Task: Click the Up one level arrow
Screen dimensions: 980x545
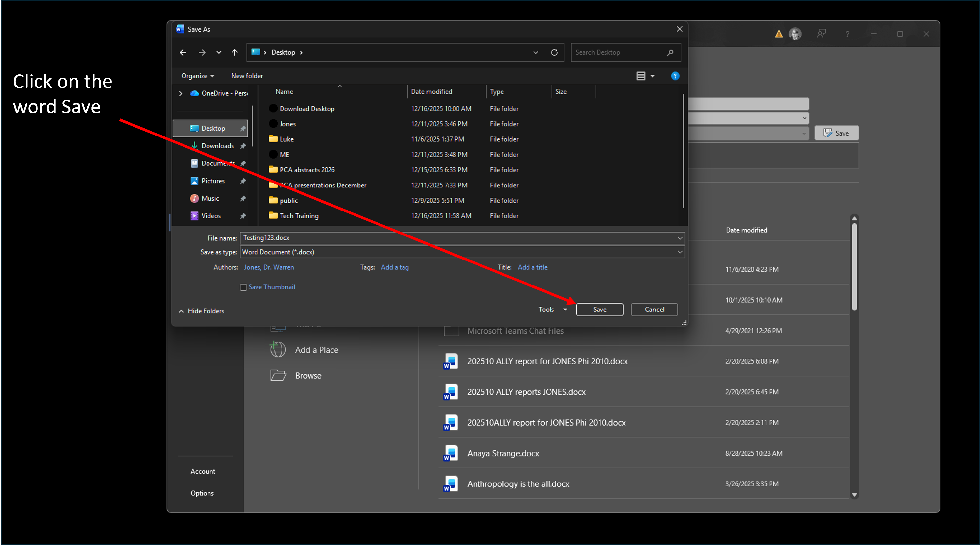Action: pos(235,53)
